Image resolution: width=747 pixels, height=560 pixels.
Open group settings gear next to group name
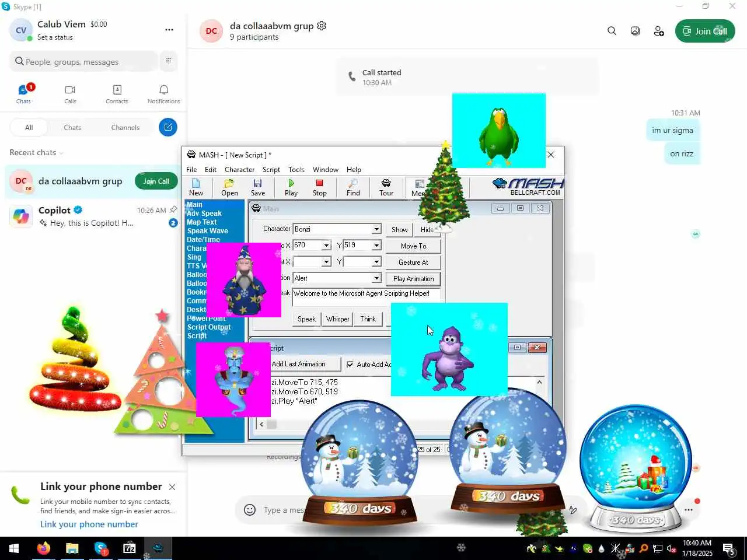[322, 26]
